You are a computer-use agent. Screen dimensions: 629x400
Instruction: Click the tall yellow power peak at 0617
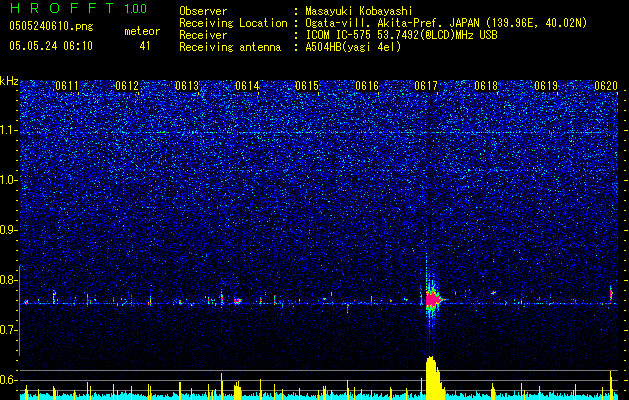pos(433,377)
